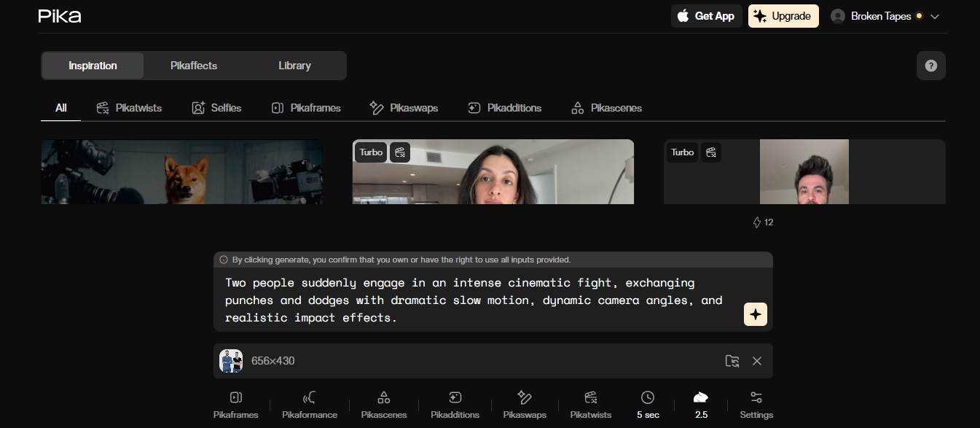Select the Pikaformance tool

pos(310,405)
